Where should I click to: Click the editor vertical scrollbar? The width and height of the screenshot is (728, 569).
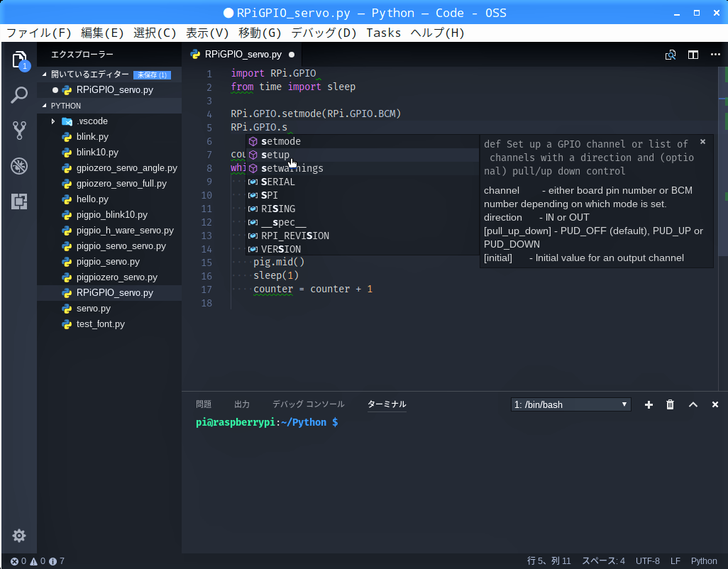(723, 161)
